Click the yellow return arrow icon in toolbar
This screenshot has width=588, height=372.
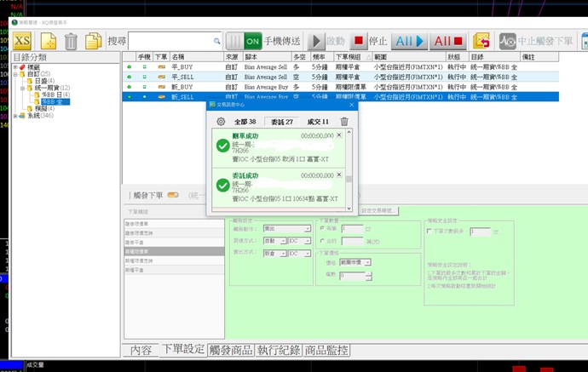482,41
